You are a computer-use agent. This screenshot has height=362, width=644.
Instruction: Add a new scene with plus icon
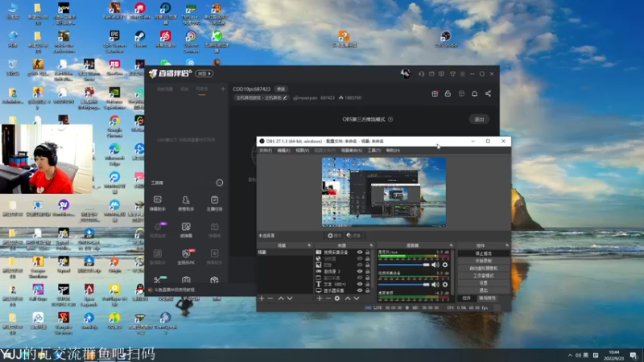262,298
